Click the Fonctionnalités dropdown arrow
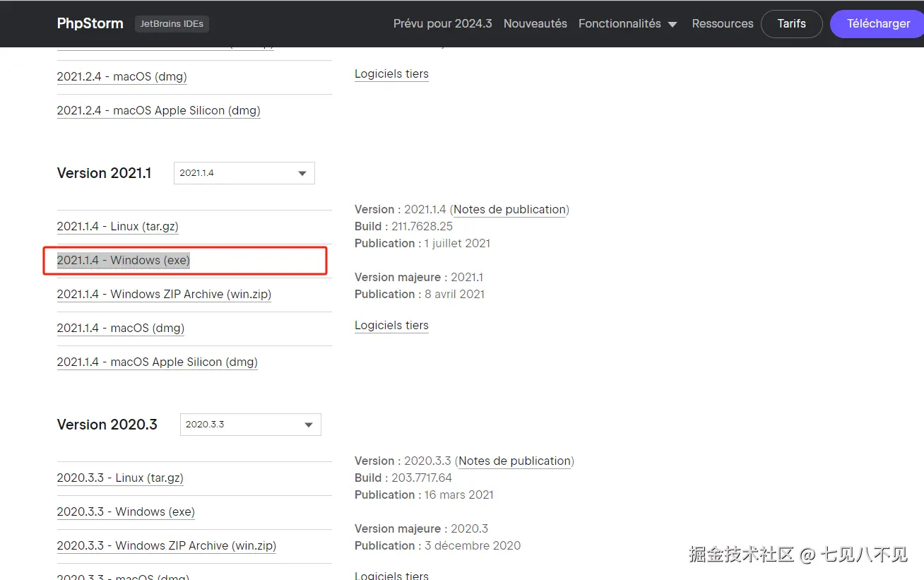Screen dimensions: 924x580 673,25
